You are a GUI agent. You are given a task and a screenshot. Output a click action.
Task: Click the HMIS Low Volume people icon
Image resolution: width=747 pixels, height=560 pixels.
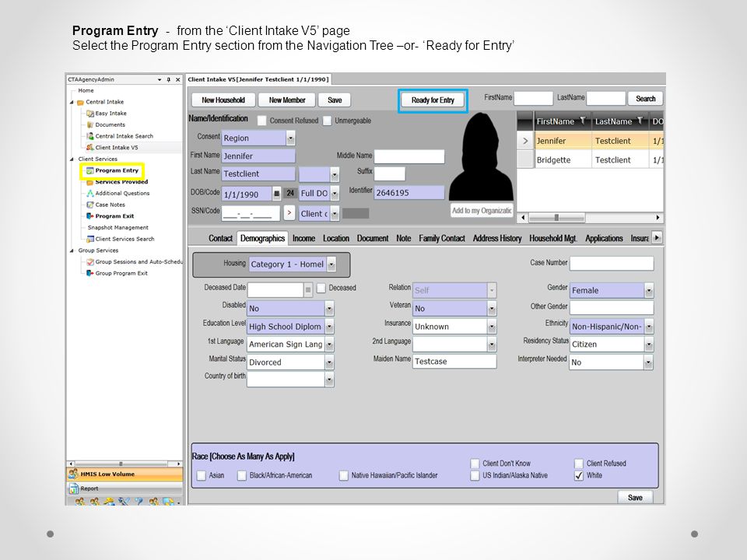(x=73, y=474)
